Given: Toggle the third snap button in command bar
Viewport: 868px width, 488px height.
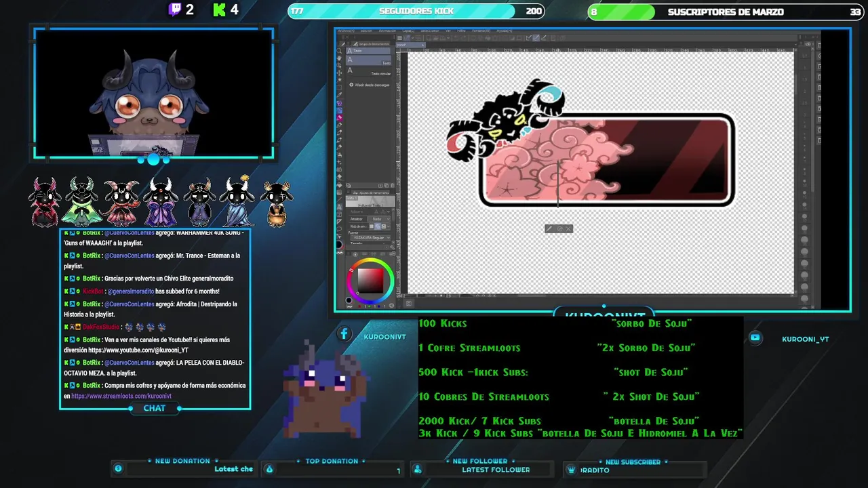Looking at the screenshot, I should (x=544, y=38).
